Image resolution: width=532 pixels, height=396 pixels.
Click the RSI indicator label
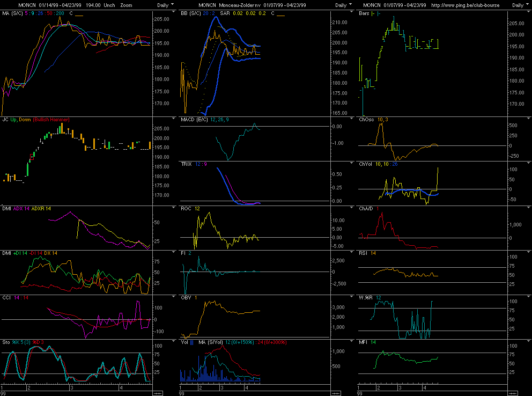(x=363, y=253)
